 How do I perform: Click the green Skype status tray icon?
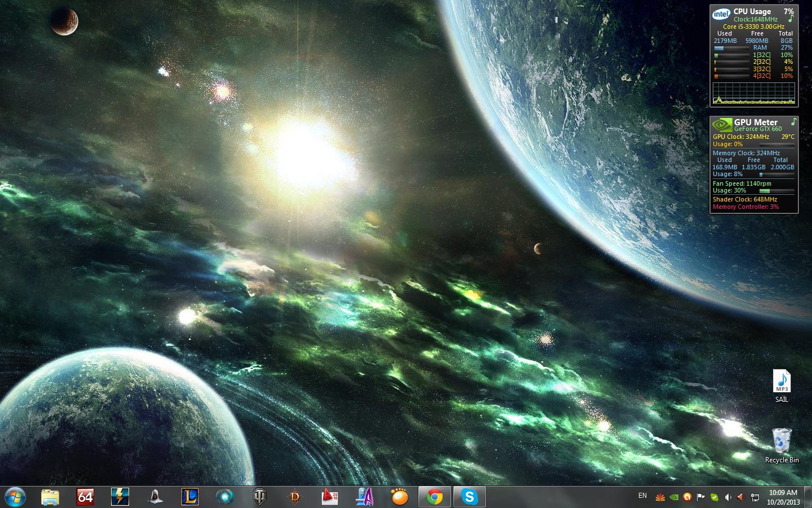coord(714,497)
